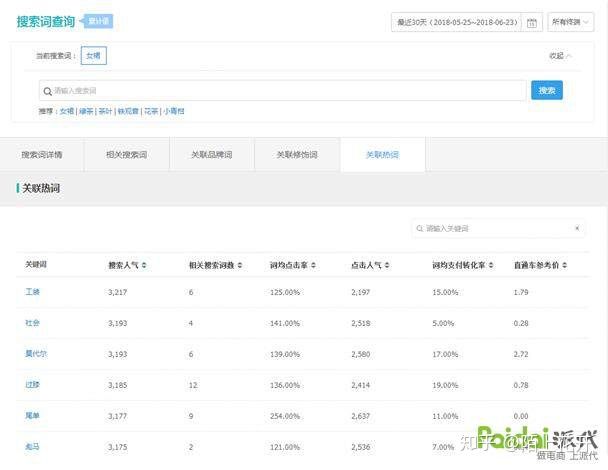The image size is (608, 470).
Task: Sort by 词均支付转化率 column
Action: click(493, 265)
